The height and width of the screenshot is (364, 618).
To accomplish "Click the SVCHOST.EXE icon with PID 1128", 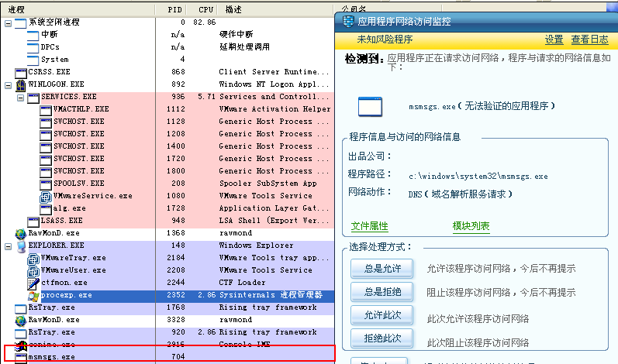I will [x=46, y=122].
